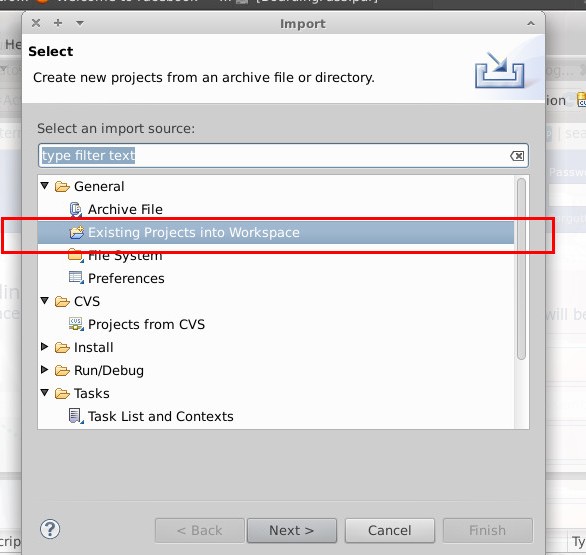Screen dimensions: 586x555
Task: Clear the filter text with the erase icon
Action: (517, 156)
